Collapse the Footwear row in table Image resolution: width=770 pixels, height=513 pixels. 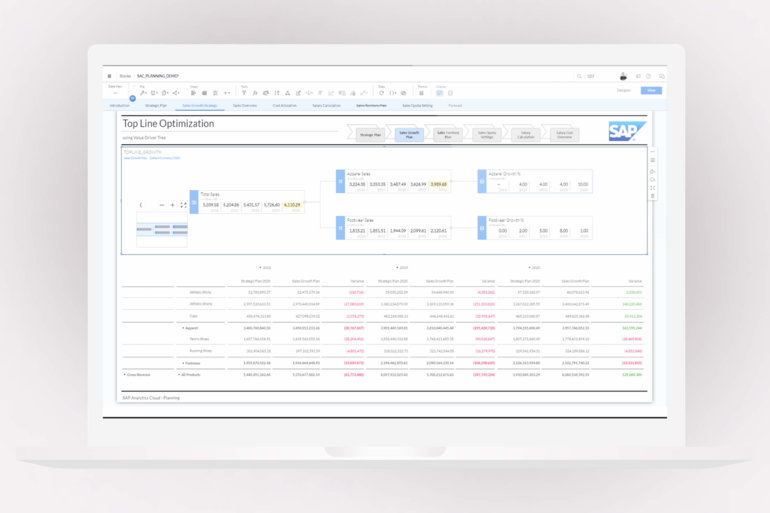click(183, 363)
